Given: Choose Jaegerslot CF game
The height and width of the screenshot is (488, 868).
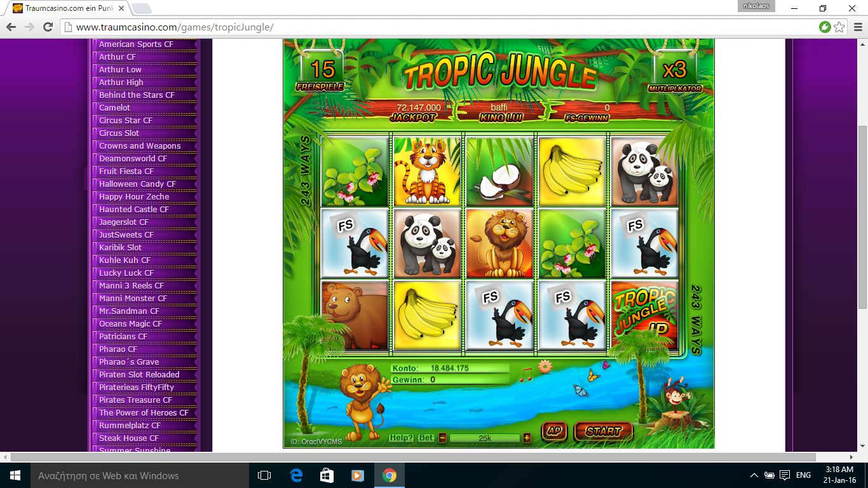Looking at the screenshot, I should pyautogui.click(x=124, y=222).
